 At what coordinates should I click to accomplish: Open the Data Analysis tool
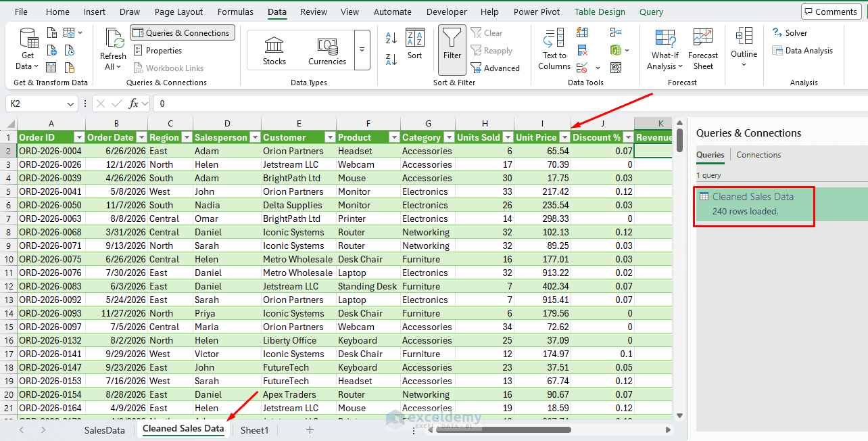click(802, 50)
